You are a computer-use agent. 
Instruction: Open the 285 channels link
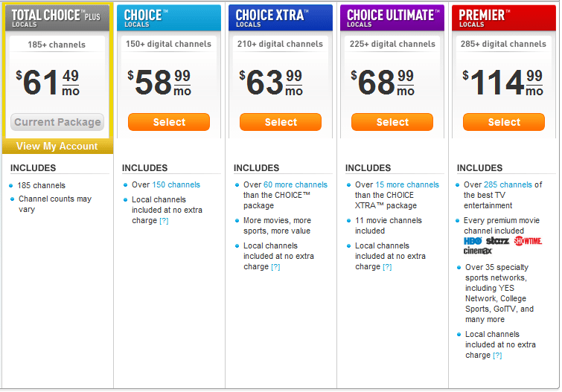[508, 185]
